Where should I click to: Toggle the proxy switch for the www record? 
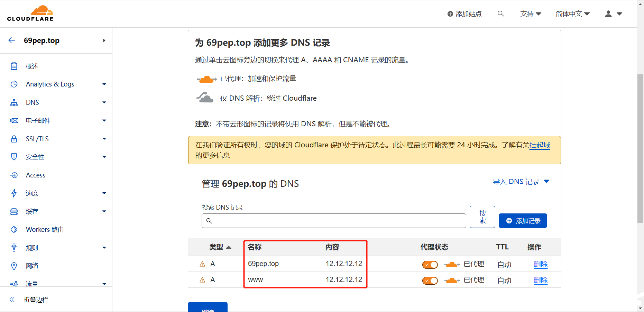tap(430, 281)
